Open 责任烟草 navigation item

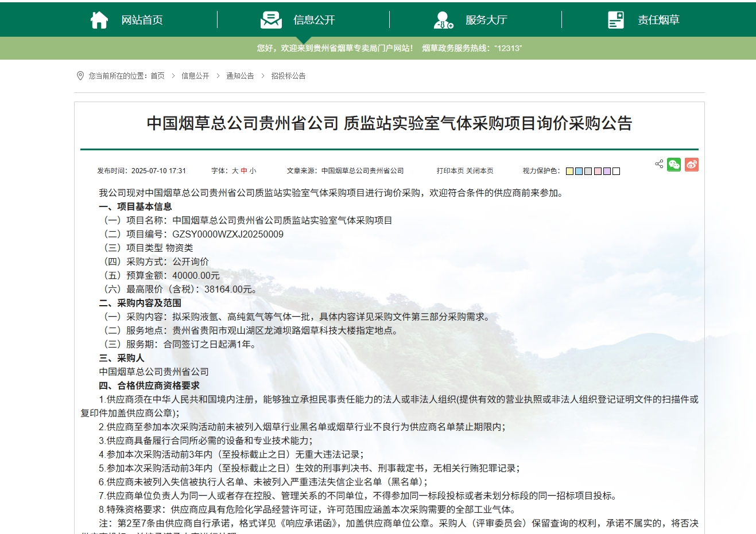[658, 20]
